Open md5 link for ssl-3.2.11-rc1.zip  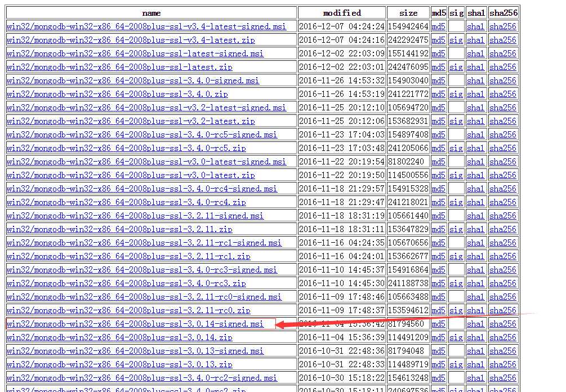click(x=439, y=257)
